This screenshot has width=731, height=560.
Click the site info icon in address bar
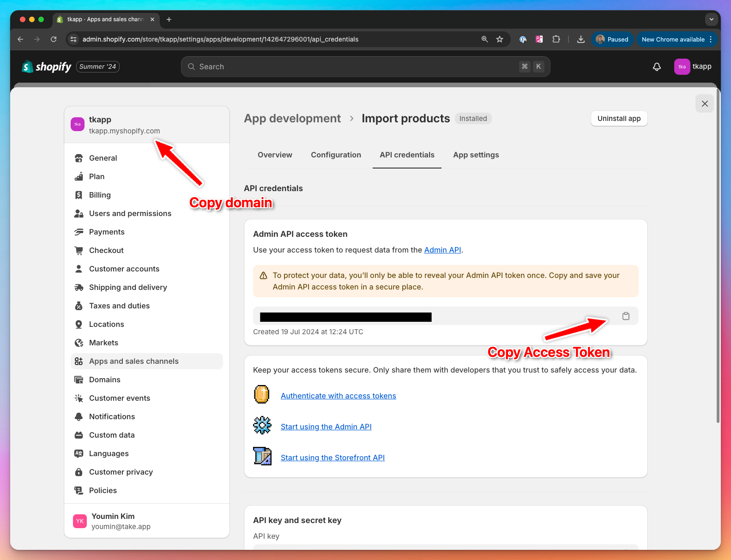click(x=73, y=39)
